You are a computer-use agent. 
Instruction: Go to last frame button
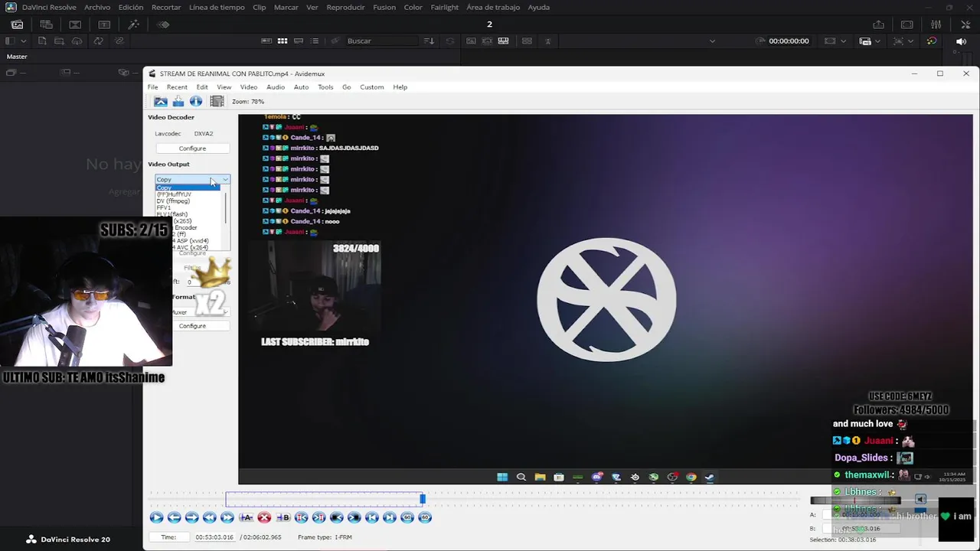389,517
